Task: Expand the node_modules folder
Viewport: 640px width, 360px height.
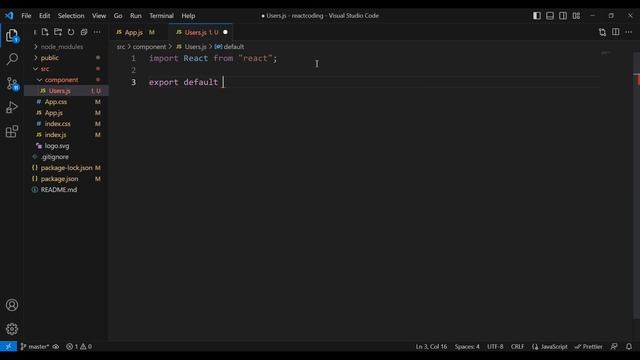Action: pos(62,47)
